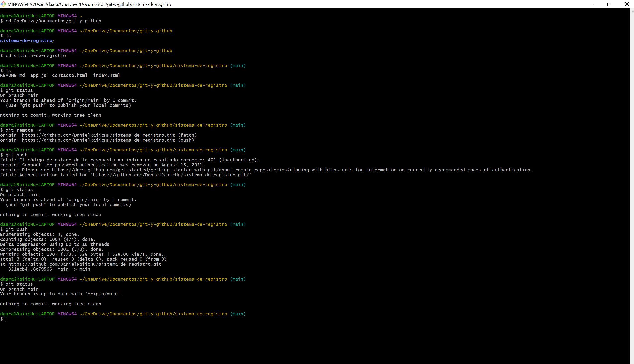Click the 'cd OneDrive/Documentos/git-y-github' command
Screen dimensions: 634x364
(x=53, y=21)
